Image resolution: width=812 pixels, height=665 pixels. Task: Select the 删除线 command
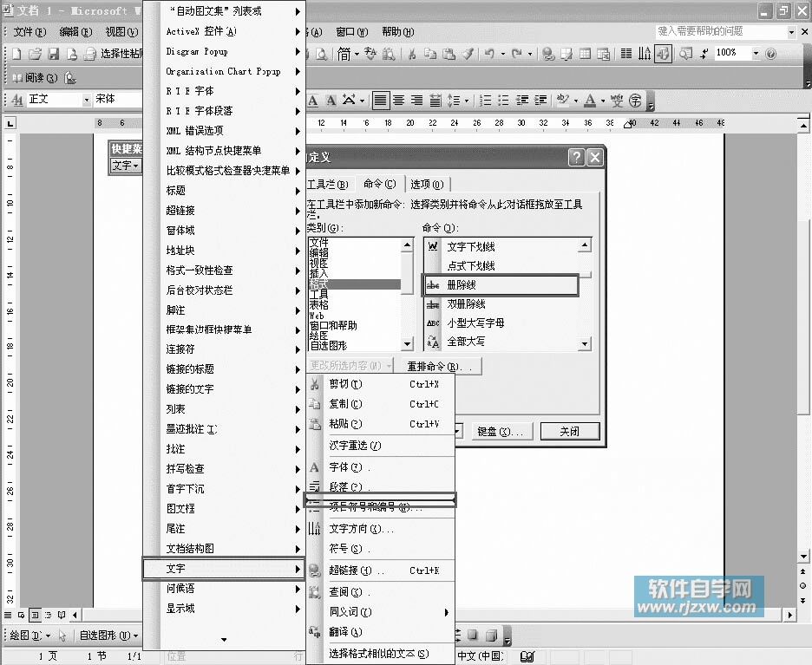click(x=501, y=284)
